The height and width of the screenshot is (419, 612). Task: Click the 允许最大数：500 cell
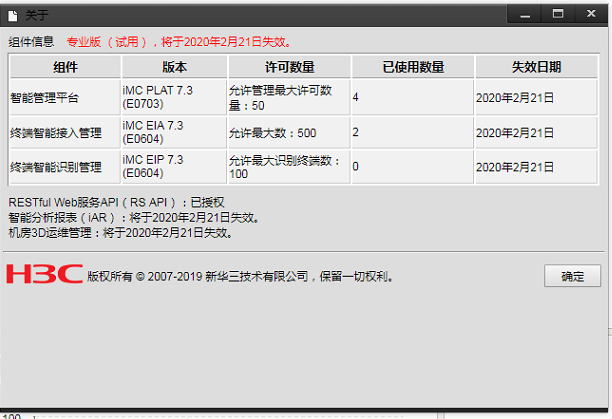pos(289,132)
